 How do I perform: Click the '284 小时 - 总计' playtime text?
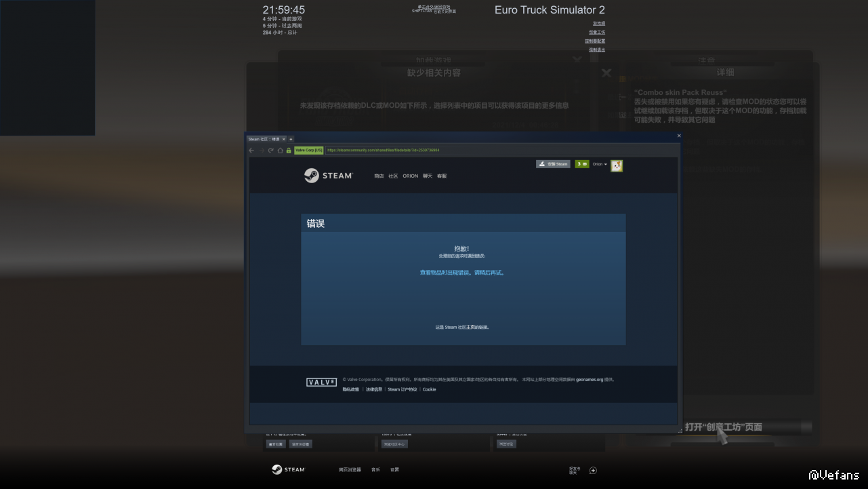280,33
